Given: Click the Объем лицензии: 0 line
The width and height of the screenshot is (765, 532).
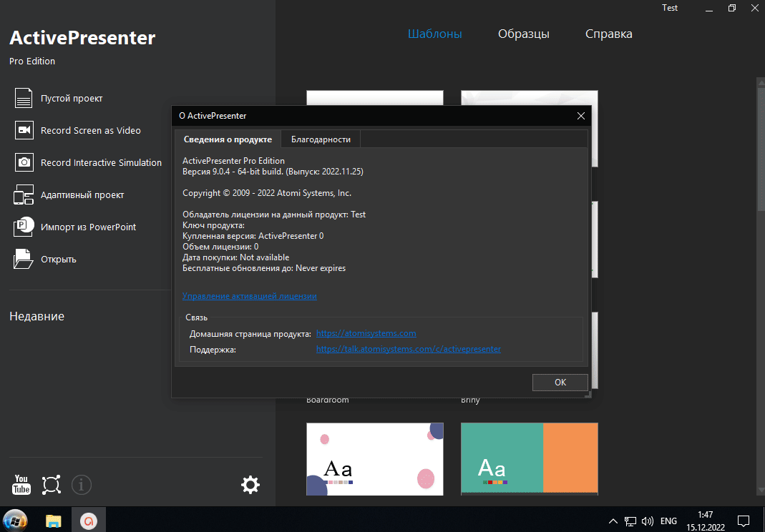Looking at the screenshot, I should click(220, 247).
